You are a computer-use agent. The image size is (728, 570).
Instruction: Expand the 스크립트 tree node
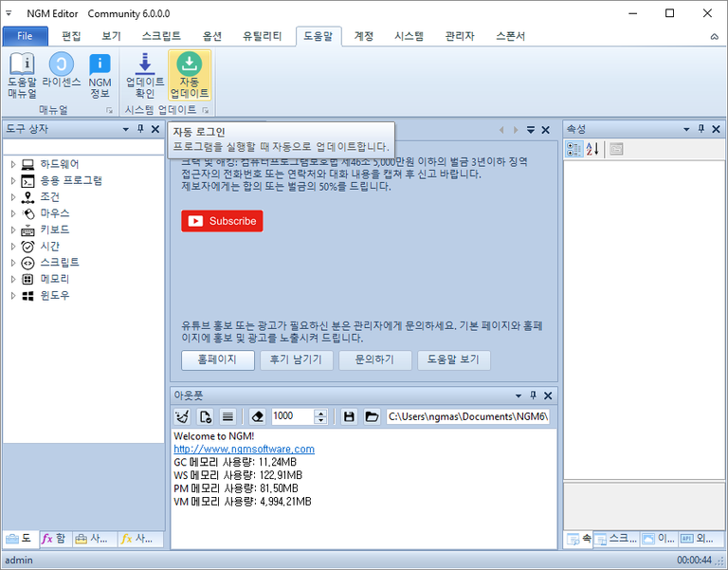(13, 263)
